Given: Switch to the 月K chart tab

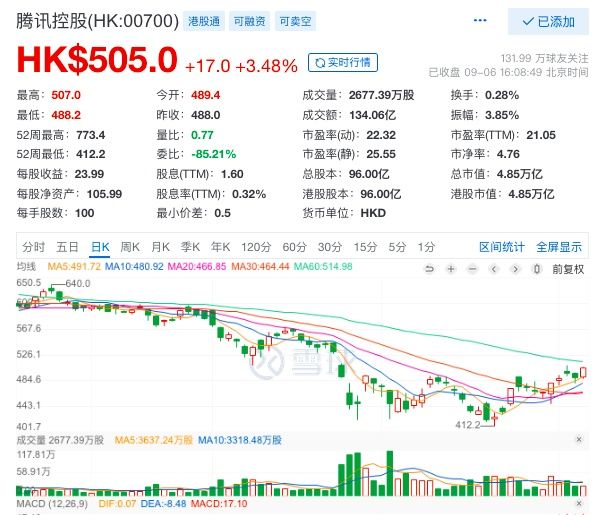Looking at the screenshot, I should 160,247.
